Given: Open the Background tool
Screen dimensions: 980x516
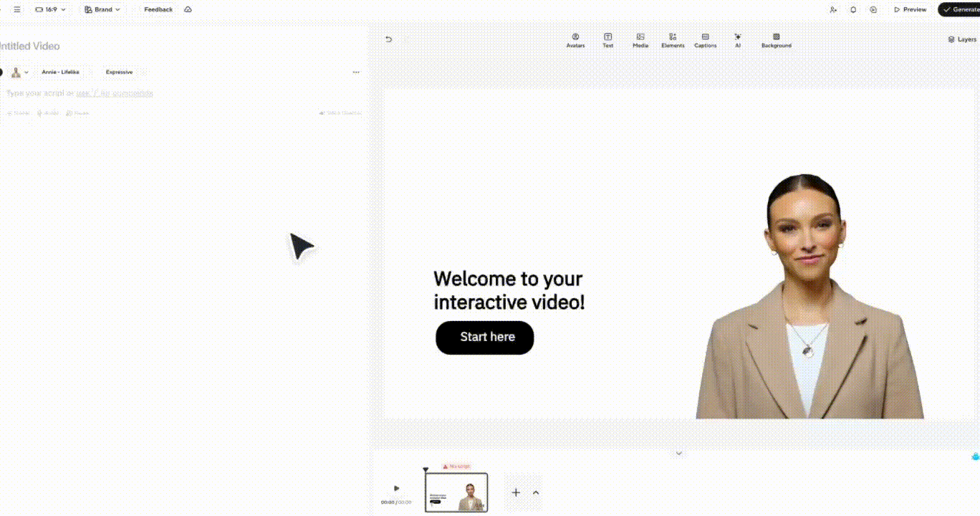Looking at the screenshot, I should (776, 40).
